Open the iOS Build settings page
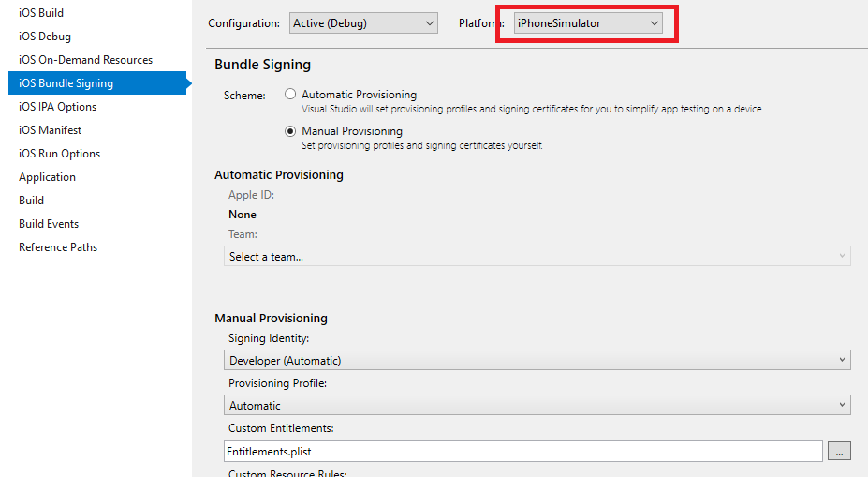Image resolution: width=868 pixels, height=477 pixels. tap(41, 13)
